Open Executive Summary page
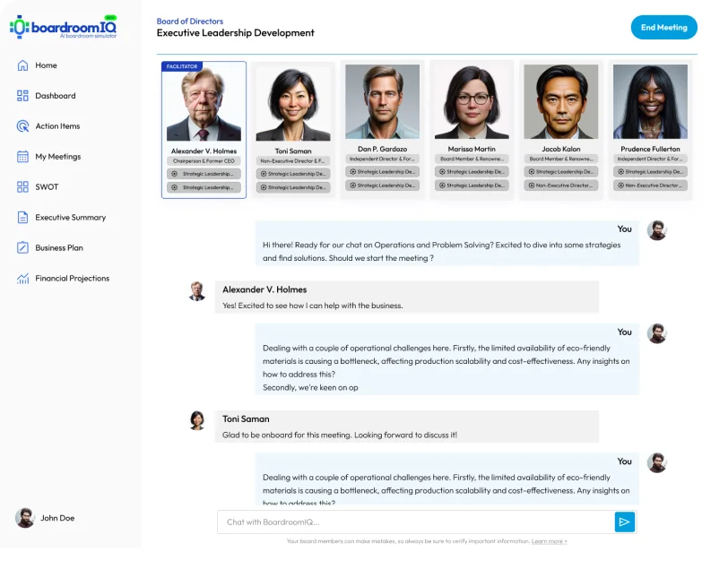728x578 pixels. pyautogui.click(x=71, y=217)
